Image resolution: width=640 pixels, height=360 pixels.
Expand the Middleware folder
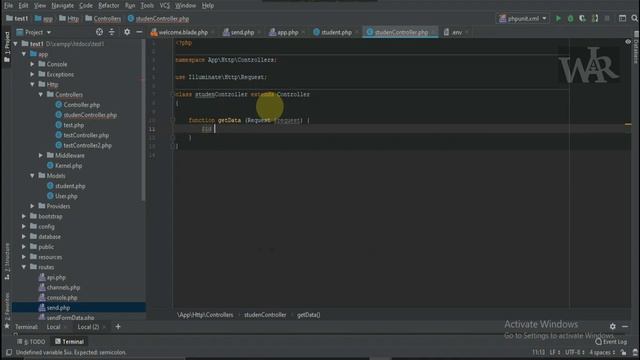tap(41, 156)
